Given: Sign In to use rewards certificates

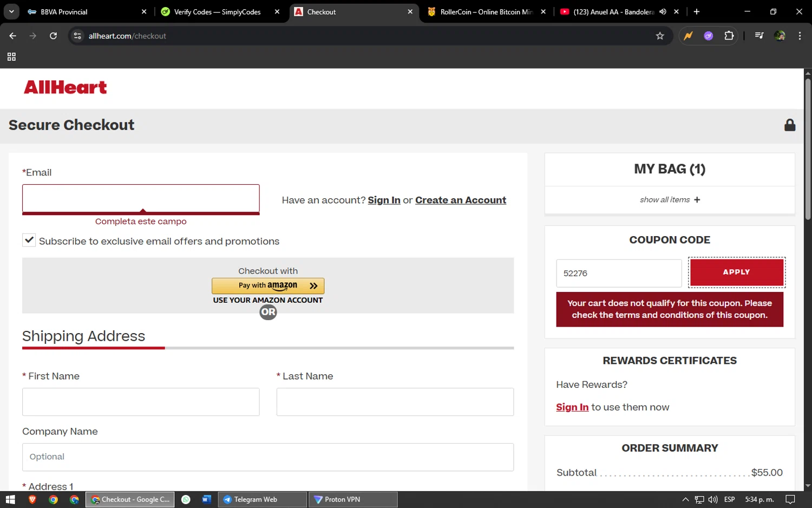Looking at the screenshot, I should [572, 407].
